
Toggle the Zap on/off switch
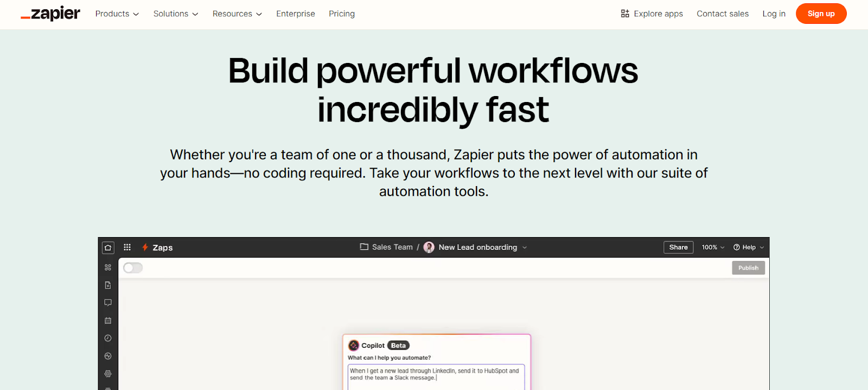(x=133, y=268)
